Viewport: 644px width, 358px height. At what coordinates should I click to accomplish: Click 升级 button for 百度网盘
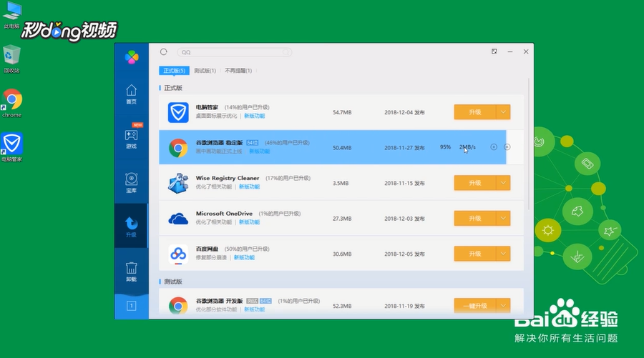475,254
